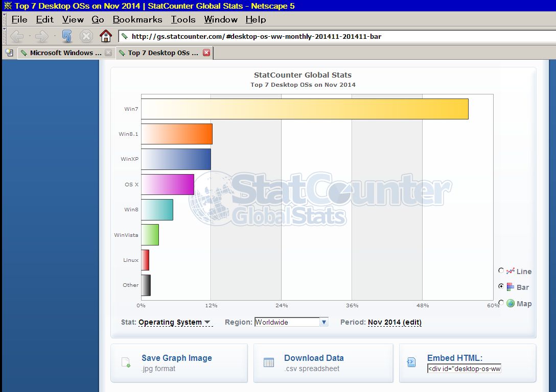This screenshot has height=392, width=556.
Task: Click the .csv spreadsheet caption
Action: 312,369
